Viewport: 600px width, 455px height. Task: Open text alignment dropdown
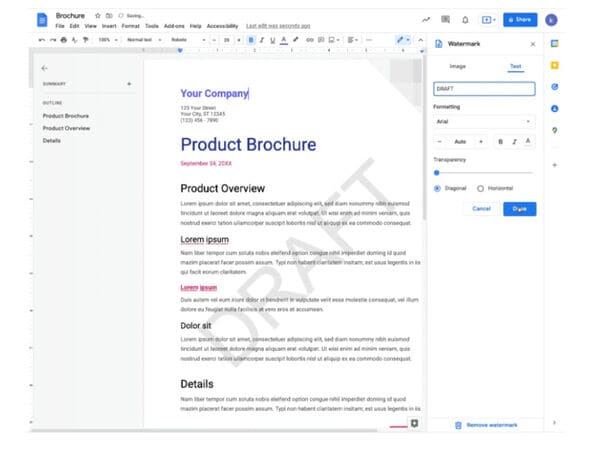(x=352, y=40)
